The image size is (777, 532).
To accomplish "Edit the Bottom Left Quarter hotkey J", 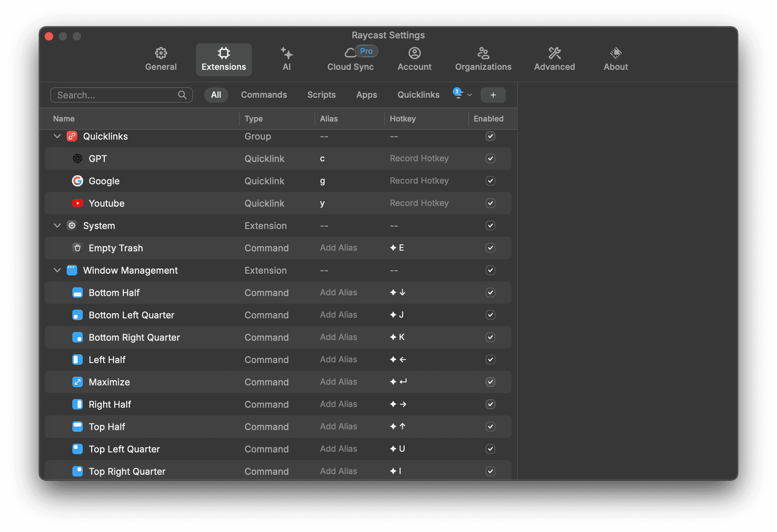I will [397, 315].
